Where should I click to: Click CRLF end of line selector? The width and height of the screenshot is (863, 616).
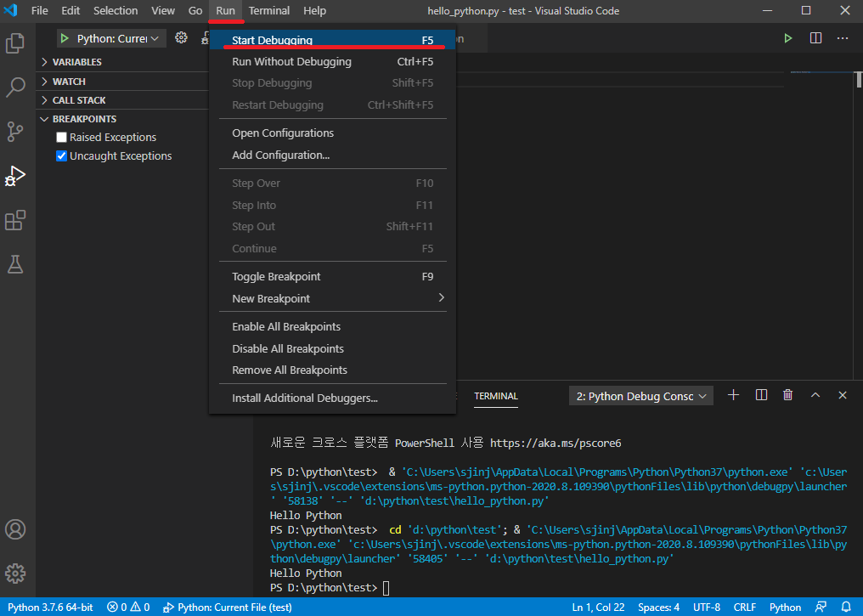pos(745,608)
